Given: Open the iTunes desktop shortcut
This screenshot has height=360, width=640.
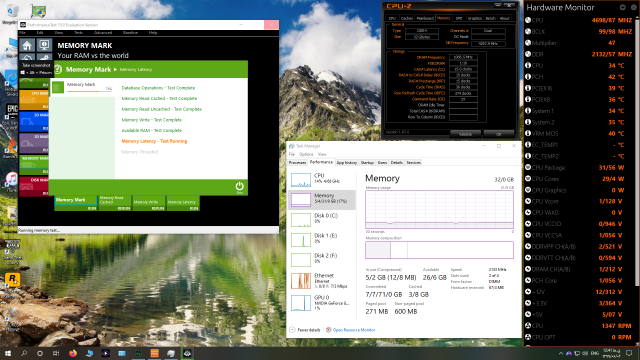Looking at the screenshot, I should click(x=11, y=181).
